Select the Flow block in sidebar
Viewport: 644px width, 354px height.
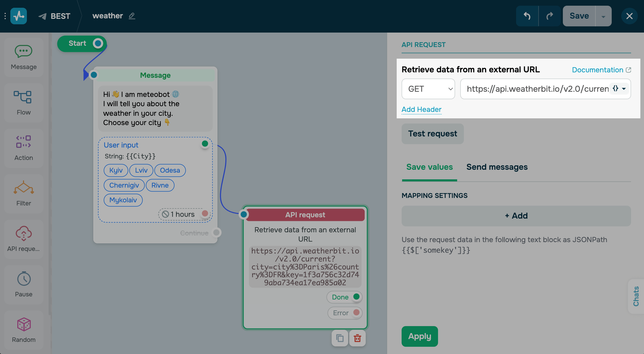point(24,103)
